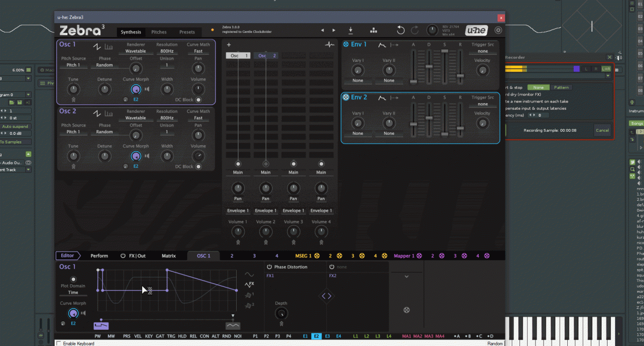The height and width of the screenshot is (346, 644).
Task: Click the u-he logo badge
Action: 476,31
